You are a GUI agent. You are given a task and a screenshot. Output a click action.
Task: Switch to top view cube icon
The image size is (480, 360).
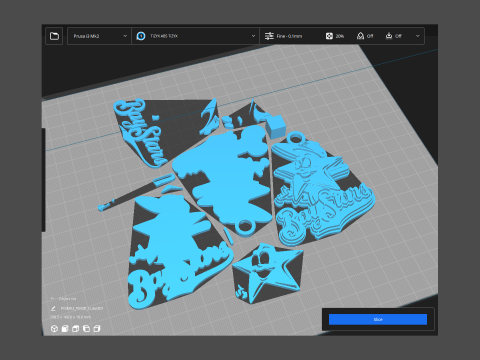[x=76, y=329]
